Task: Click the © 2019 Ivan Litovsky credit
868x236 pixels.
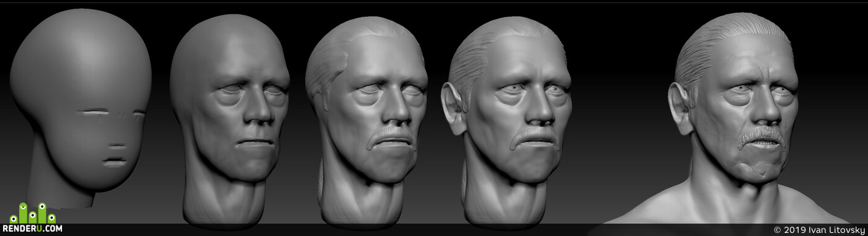Action: coord(819,230)
